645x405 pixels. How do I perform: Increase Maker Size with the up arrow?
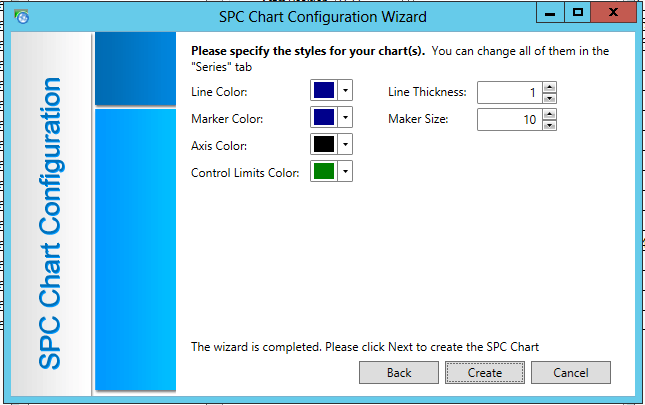tap(550, 114)
